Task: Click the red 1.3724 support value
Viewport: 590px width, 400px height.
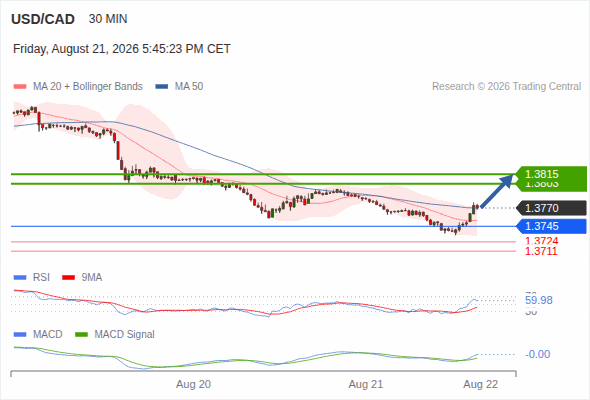Action: pos(541,241)
